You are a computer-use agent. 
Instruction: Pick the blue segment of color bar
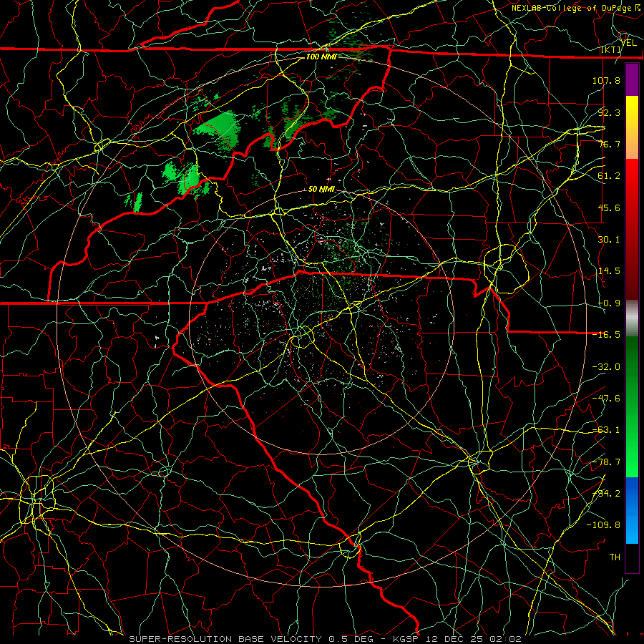(x=632, y=510)
